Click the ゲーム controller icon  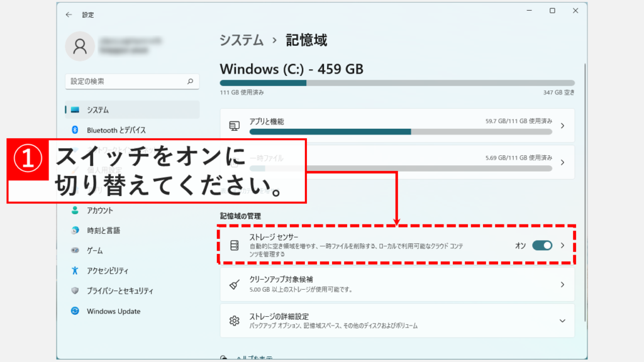[75, 250]
